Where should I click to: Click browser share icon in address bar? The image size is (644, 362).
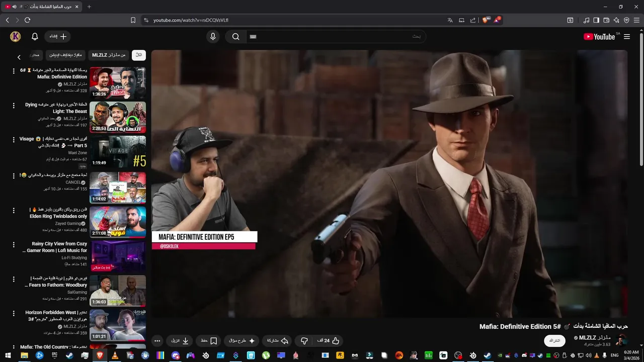click(473, 20)
